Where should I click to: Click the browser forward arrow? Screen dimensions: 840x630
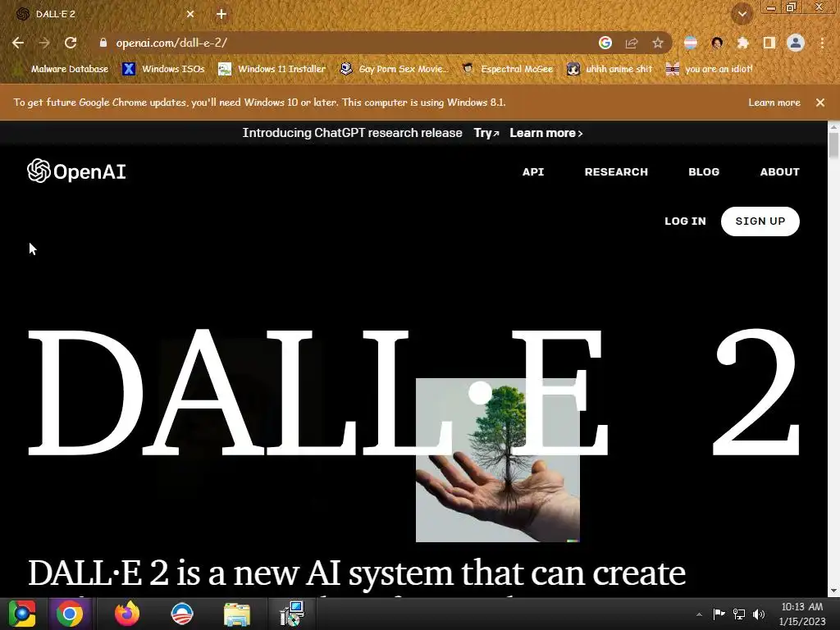coord(44,43)
